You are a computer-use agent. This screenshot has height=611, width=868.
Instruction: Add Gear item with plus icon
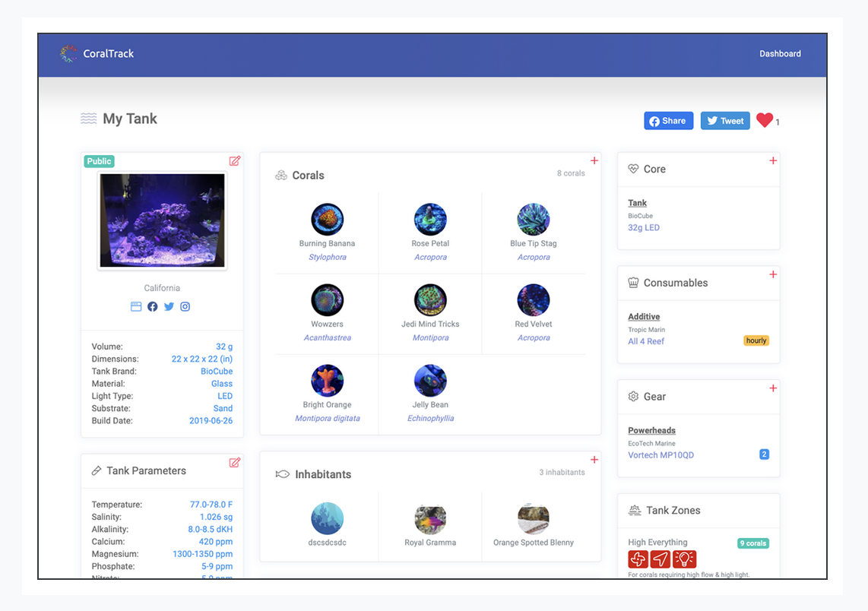773,388
